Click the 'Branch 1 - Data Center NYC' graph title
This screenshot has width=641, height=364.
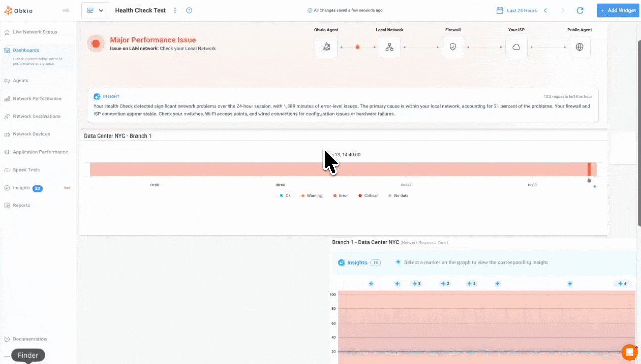365,242
